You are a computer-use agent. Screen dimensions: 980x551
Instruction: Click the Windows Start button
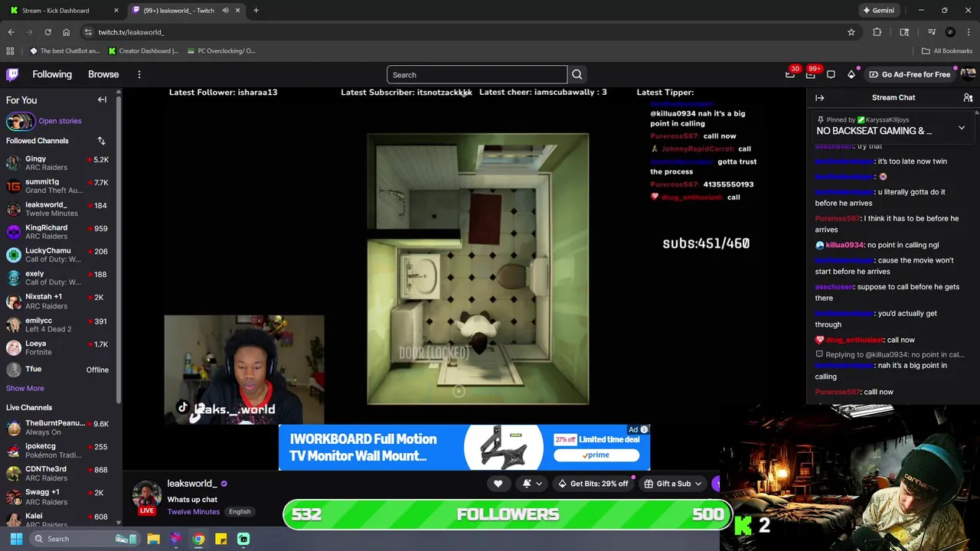[x=16, y=539]
